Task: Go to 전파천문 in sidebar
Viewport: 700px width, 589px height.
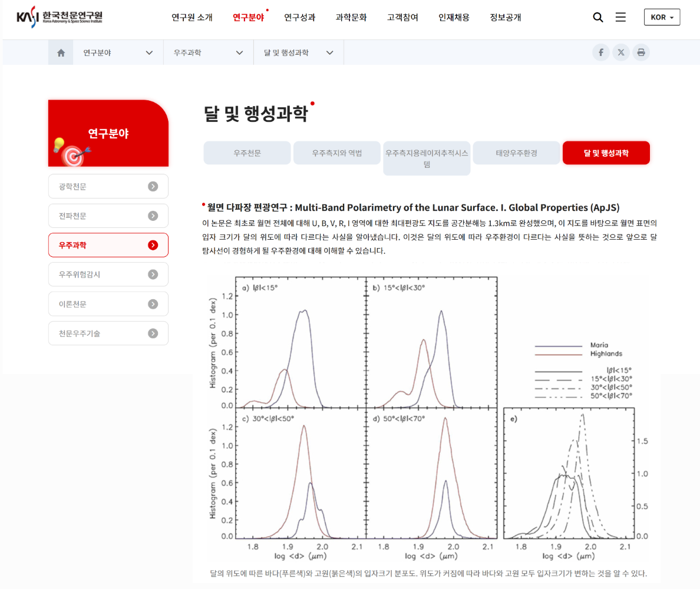Action: pyautogui.click(x=108, y=216)
